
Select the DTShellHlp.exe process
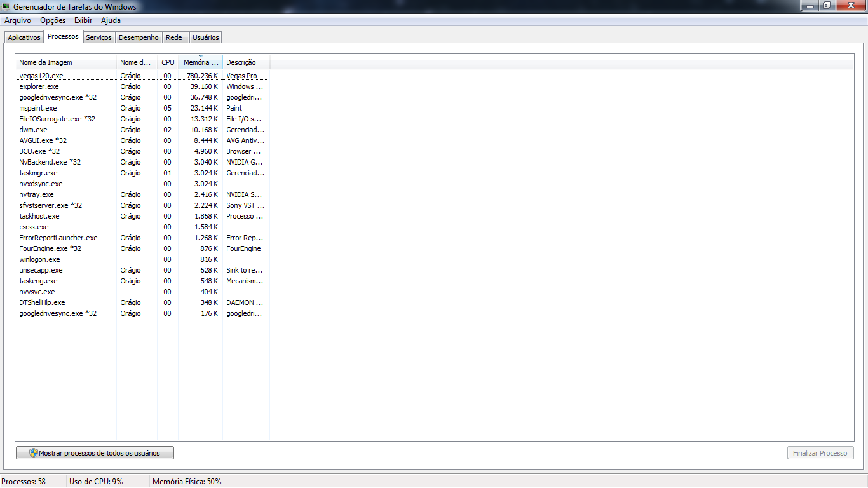(x=142, y=302)
